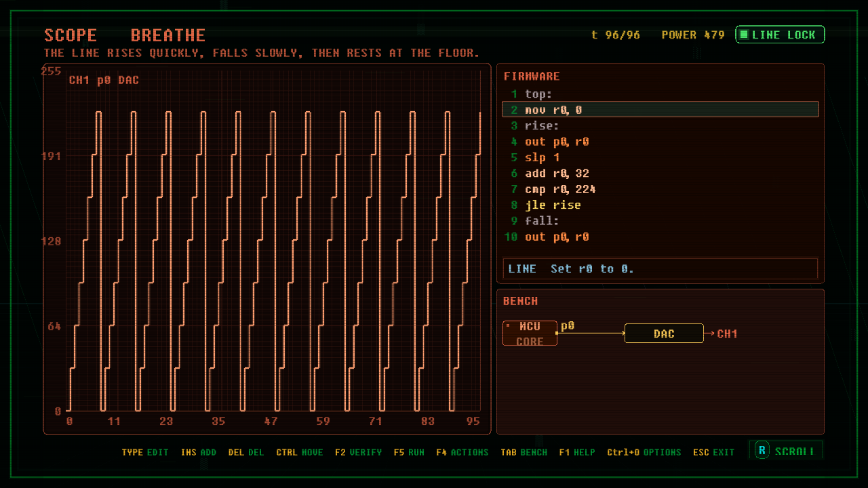Click the CH1 output label
Screen dimensions: 868x488
727,333
